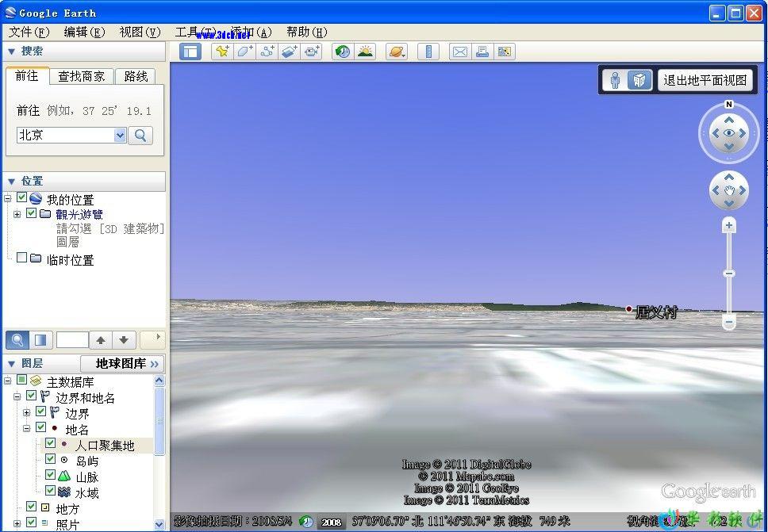Enable the 临时位置 checkbox
The image size is (768, 532).
click(22, 258)
